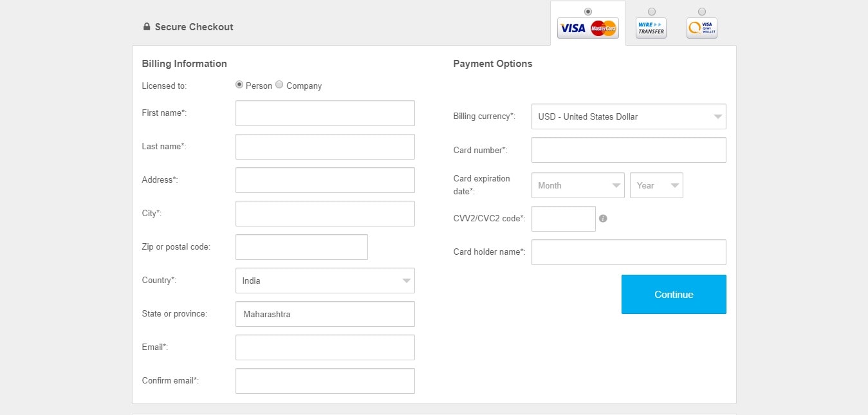
Task: Expand the expiration Month dropdown
Action: 578,185
